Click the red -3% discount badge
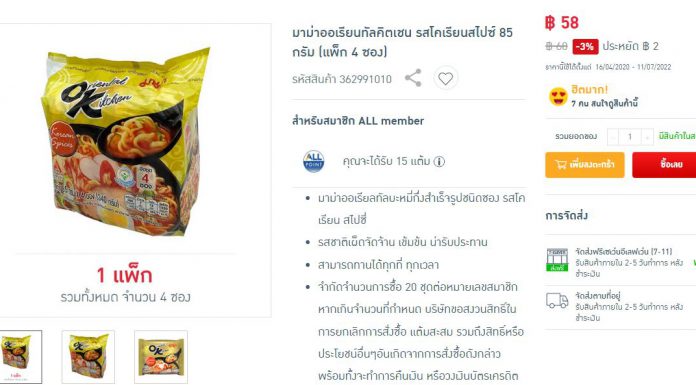This screenshot has height=385, width=696. click(x=585, y=46)
